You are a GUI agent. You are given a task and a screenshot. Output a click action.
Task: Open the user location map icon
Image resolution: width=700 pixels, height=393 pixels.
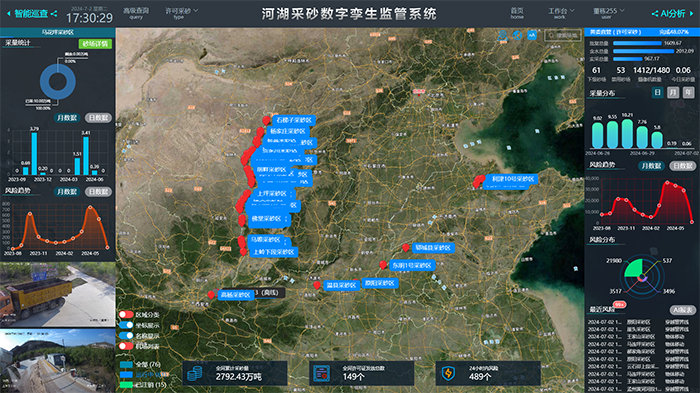click(x=503, y=35)
